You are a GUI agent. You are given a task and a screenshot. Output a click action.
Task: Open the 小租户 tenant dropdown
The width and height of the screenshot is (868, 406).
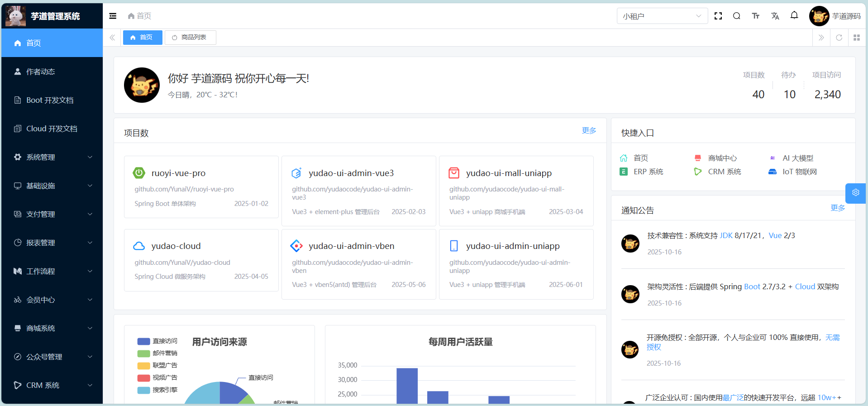pos(662,16)
